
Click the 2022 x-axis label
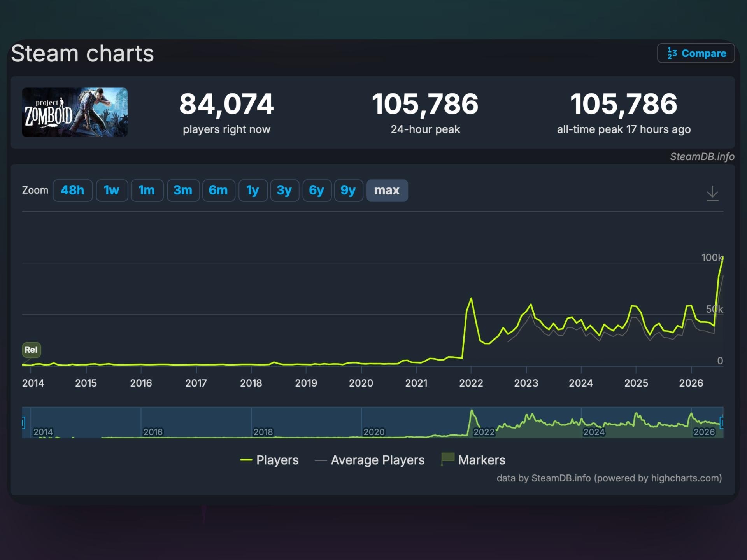(471, 383)
